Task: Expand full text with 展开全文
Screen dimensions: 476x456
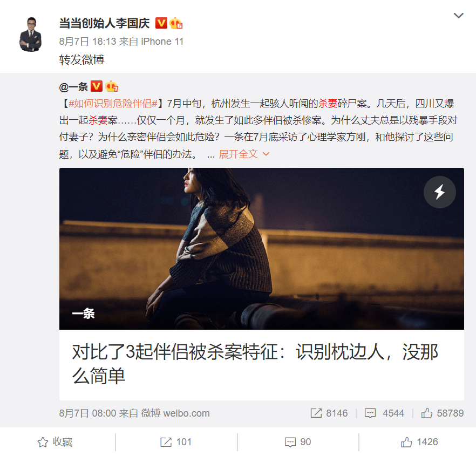Action: tap(244, 154)
